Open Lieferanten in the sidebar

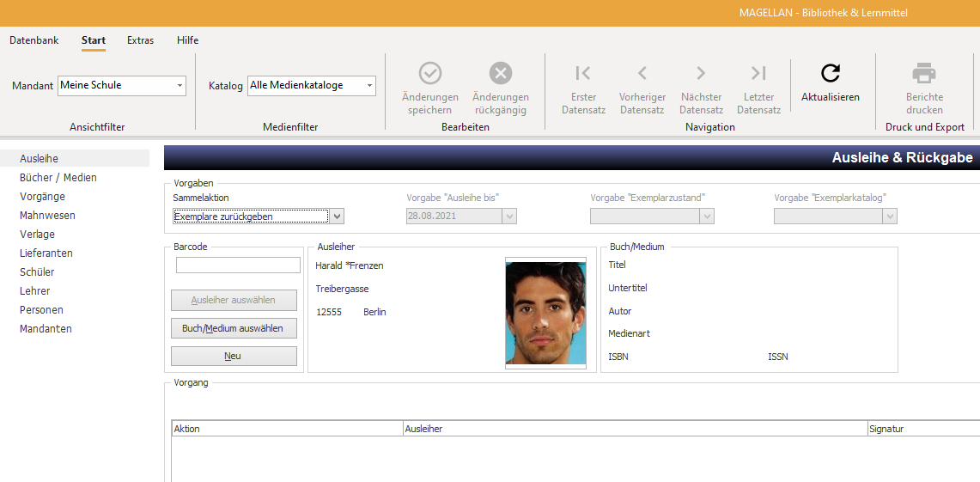46,253
